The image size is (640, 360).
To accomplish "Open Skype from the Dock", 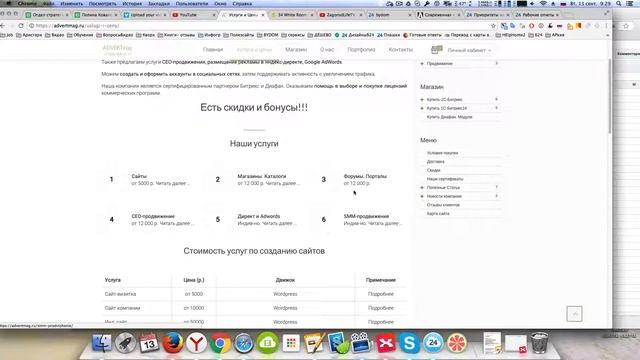I will point(409,343).
